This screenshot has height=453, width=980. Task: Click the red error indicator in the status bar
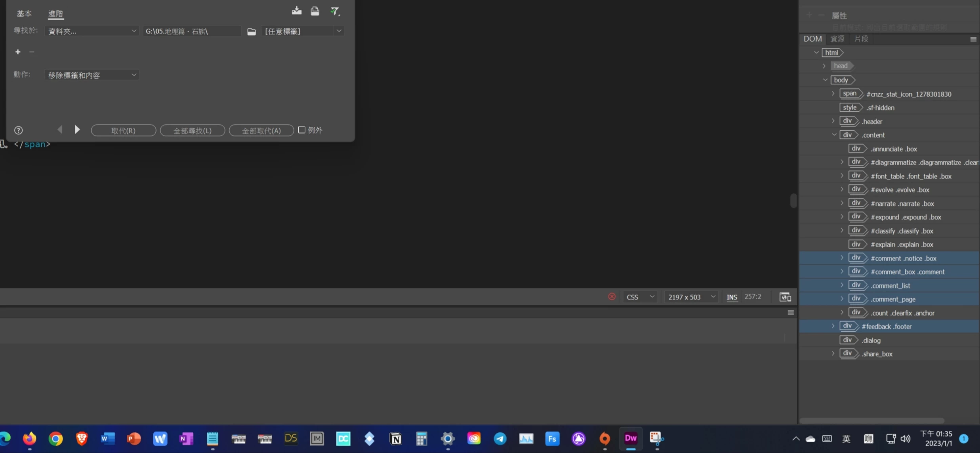612,297
